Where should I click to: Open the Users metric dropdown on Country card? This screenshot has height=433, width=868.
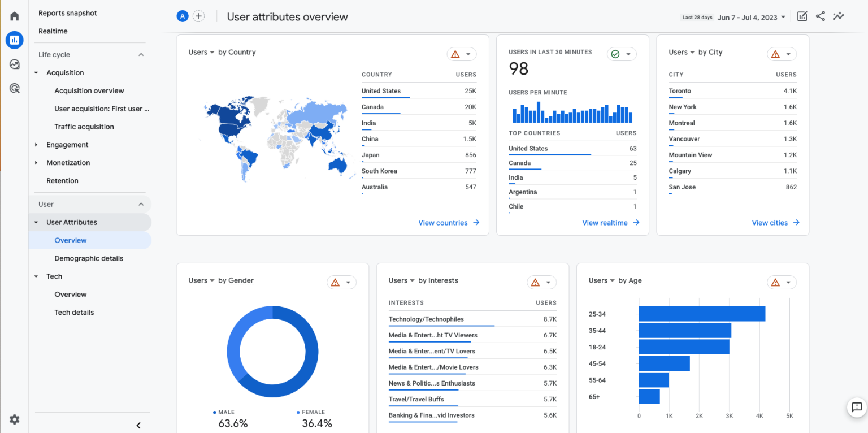[x=201, y=51]
